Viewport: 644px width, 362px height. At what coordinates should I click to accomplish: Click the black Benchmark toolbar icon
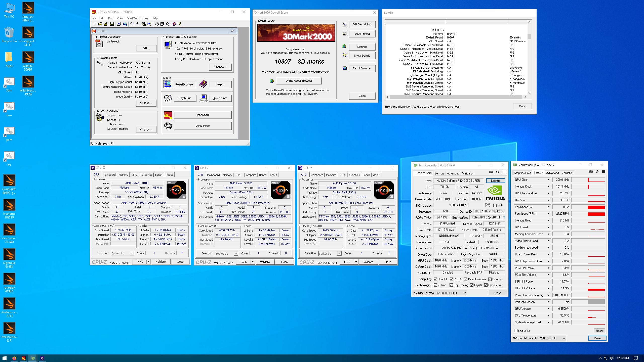tap(162, 24)
